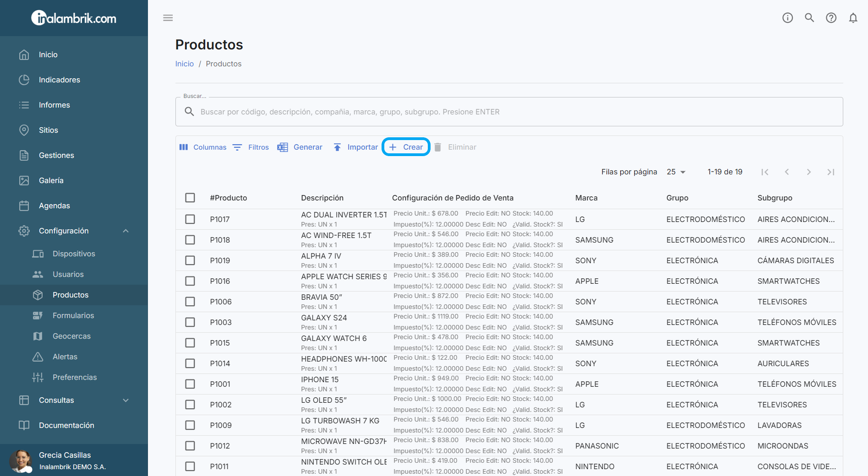Click the Gestiones document icon
The width and height of the screenshot is (868, 476).
pyautogui.click(x=24, y=155)
